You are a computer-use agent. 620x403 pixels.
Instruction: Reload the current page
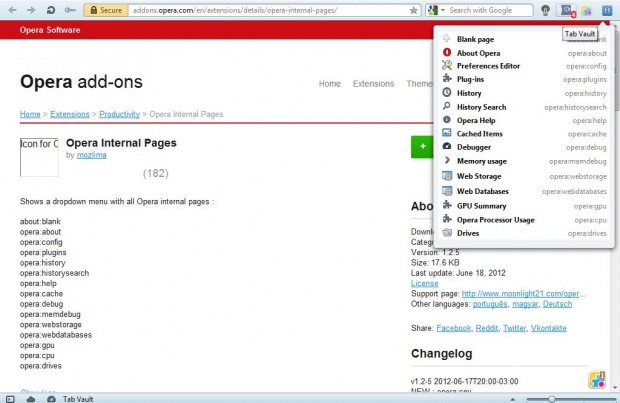51,10
